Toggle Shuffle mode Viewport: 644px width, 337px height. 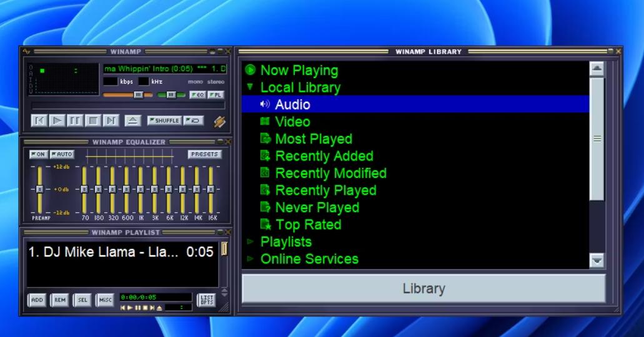coord(164,120)
